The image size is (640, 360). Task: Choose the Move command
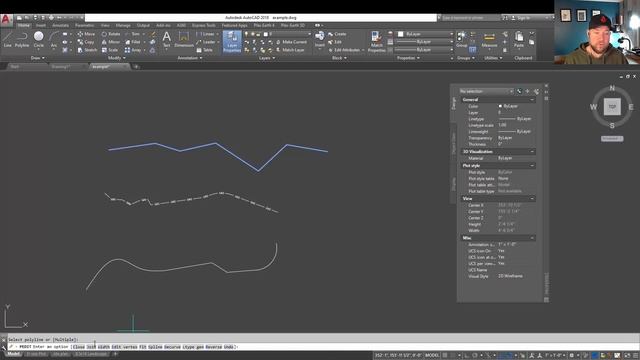click(x=86, y=34)
